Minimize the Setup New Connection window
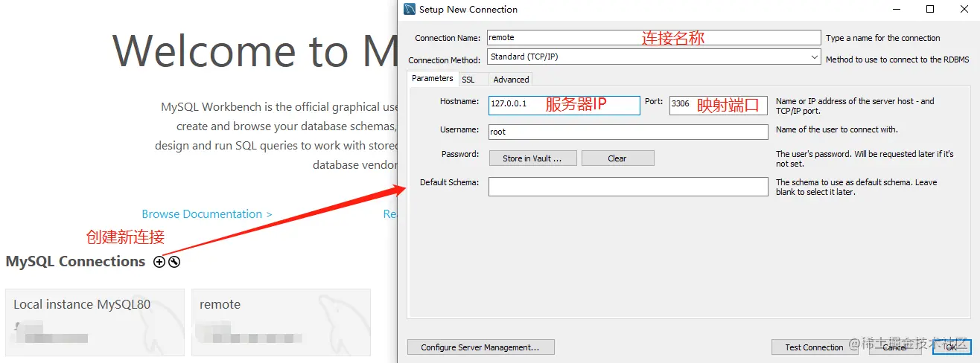The height and width of the screenshot is (363, 980). coord(896,10)
